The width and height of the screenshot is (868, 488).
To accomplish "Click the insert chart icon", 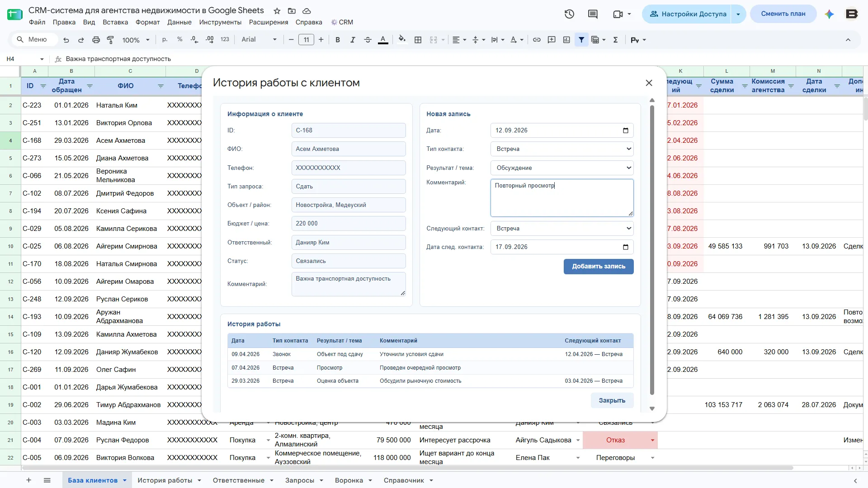I will tap(566, 40).
